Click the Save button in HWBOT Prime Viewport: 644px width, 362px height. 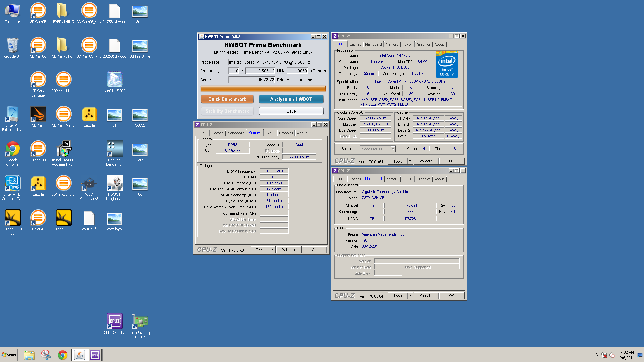291,111
